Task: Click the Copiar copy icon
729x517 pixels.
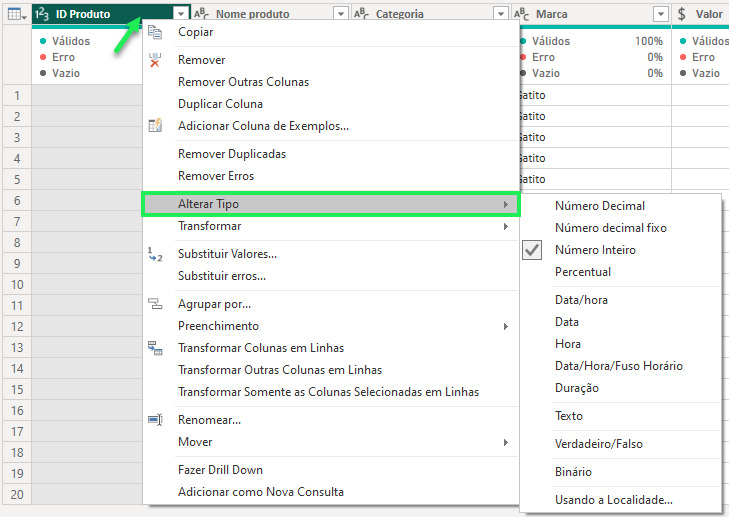Action: tap(155, 32)
